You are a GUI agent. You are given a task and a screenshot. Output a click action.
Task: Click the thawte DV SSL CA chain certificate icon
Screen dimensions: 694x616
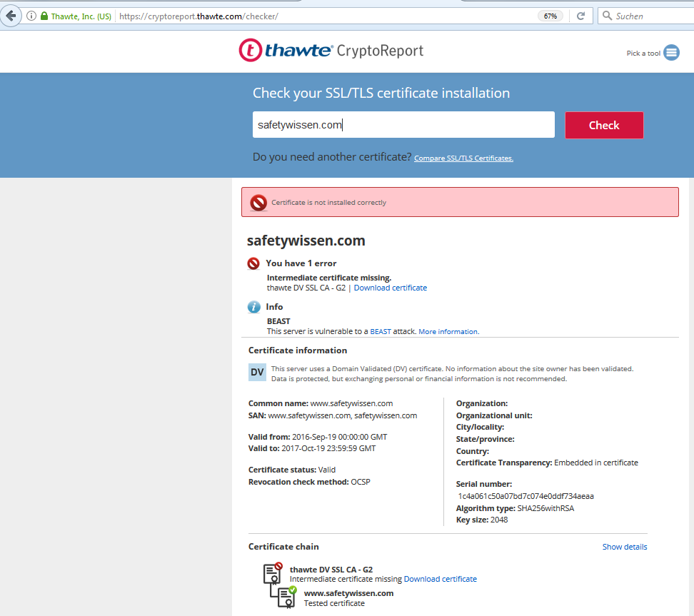[273, 573]
